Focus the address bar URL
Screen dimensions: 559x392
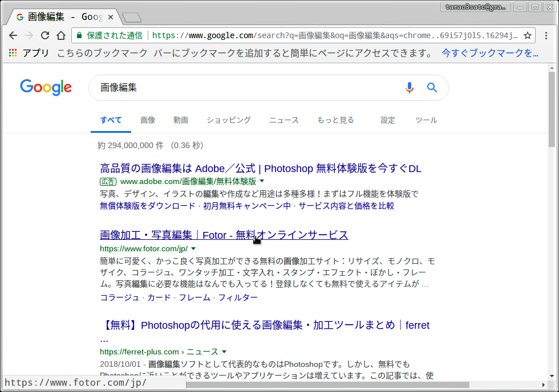pyautogui.click(x=335, y=35)
